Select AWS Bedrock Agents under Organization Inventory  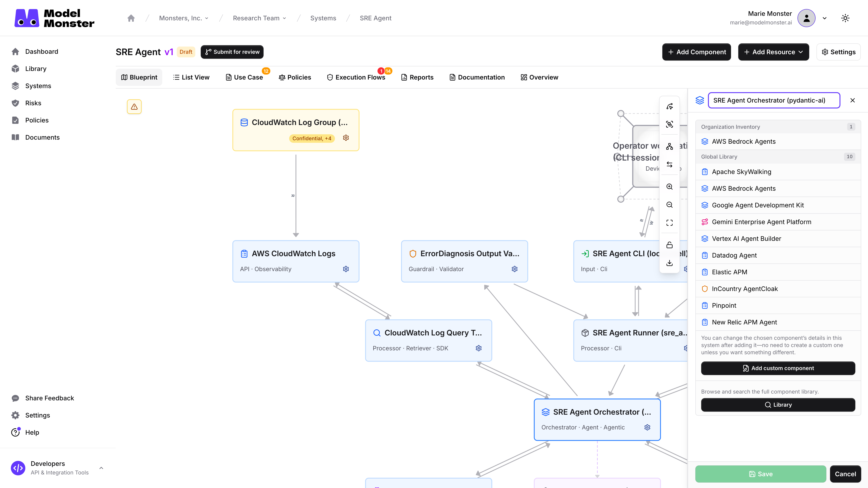[778, 141]
